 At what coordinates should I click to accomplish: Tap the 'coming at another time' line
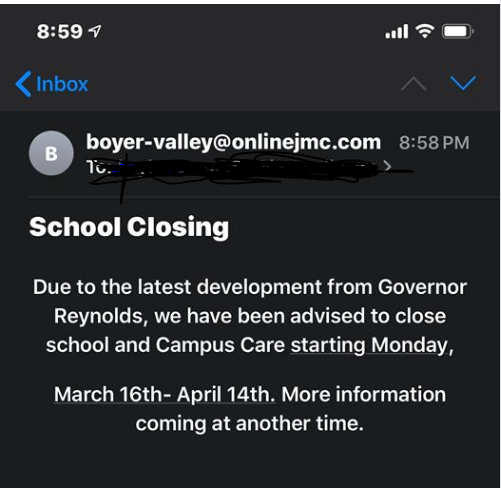pyautogui.click(x=250, y=424)
